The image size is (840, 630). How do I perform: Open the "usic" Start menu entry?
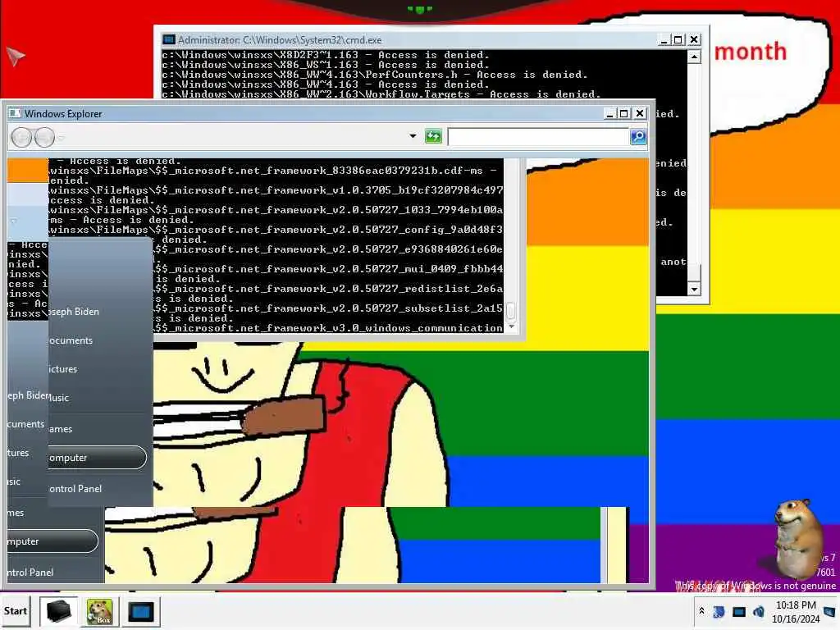coord(59,398)
